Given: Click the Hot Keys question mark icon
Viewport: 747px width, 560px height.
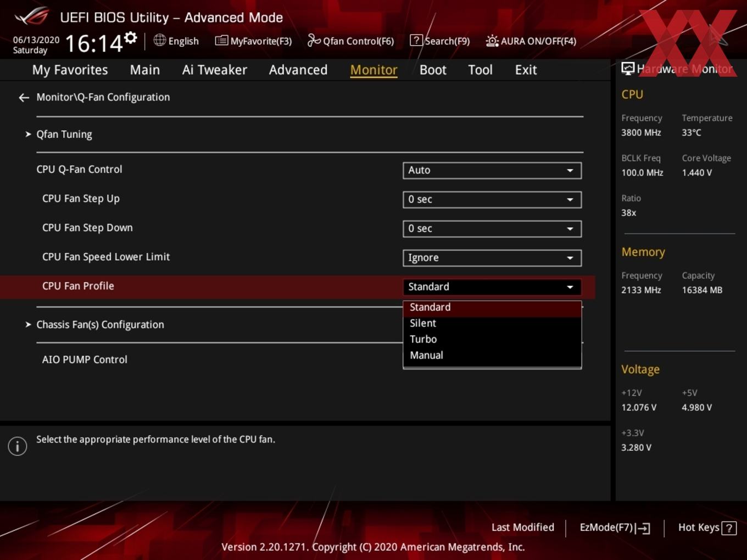Looking at the screenshot, I should pyautogui.click(x=729, y=528).
